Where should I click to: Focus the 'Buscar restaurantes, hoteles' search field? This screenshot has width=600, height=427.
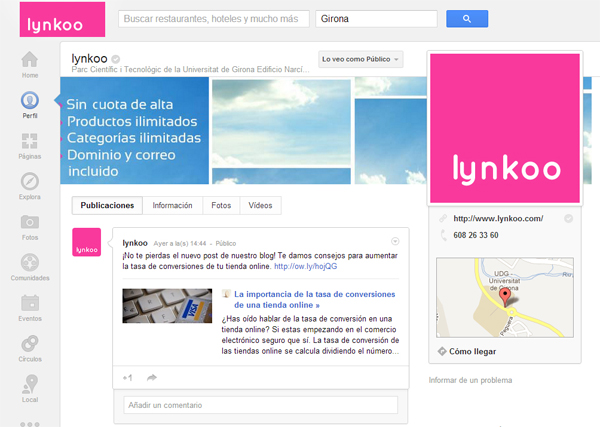point(214,19)
